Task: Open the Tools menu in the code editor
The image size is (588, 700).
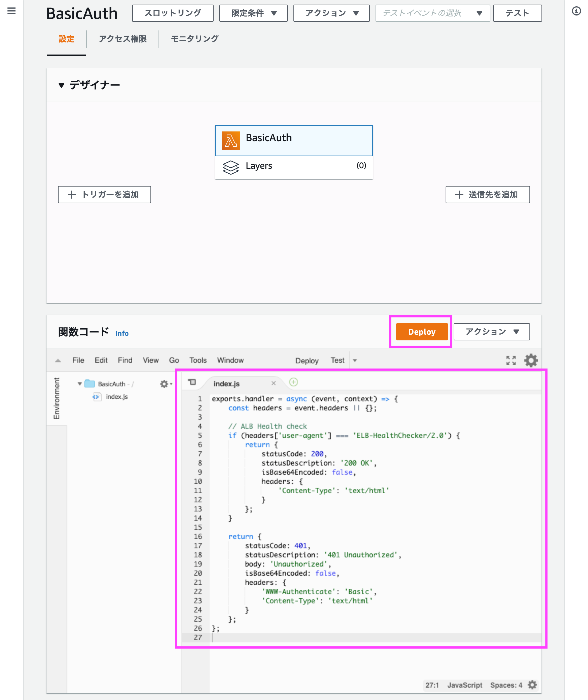Action: coord(198,360)
